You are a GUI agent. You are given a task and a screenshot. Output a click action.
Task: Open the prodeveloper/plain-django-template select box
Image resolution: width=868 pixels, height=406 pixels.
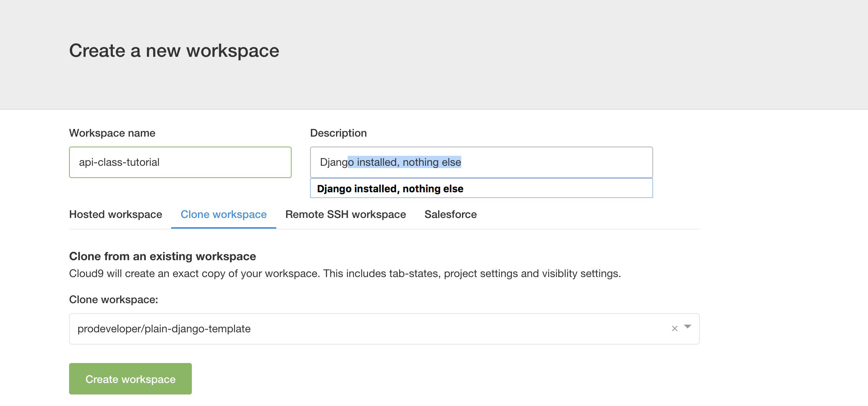[x=345, y=329]
